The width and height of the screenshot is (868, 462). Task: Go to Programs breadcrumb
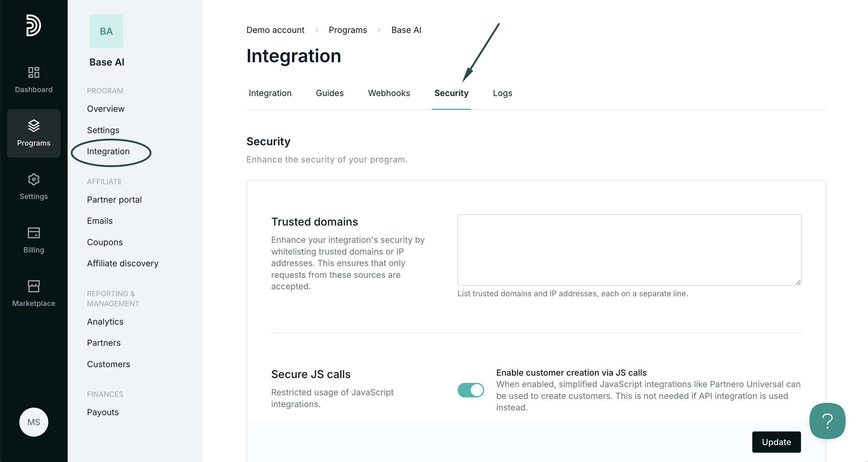[348, 30]
